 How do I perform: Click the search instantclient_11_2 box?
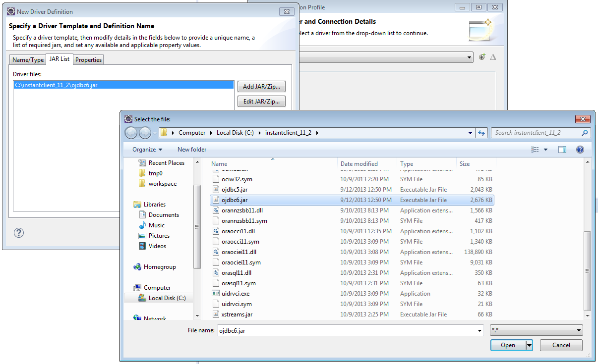[537, 133]
